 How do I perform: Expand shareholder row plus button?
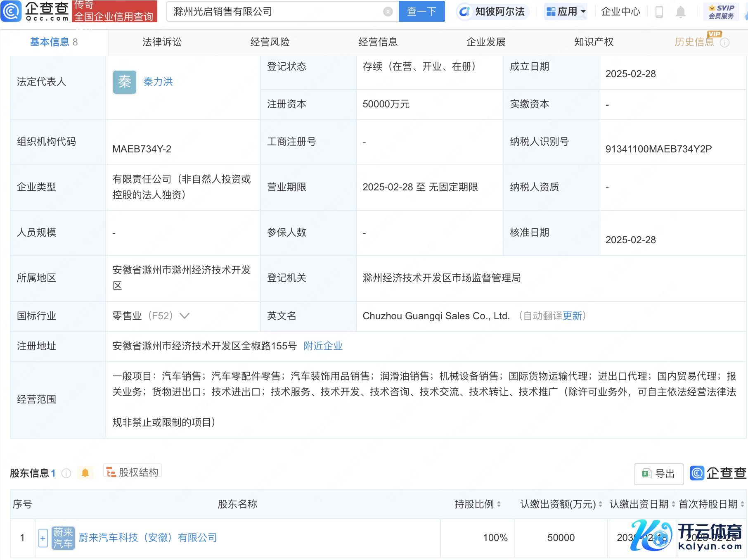(x=43, y=538)
